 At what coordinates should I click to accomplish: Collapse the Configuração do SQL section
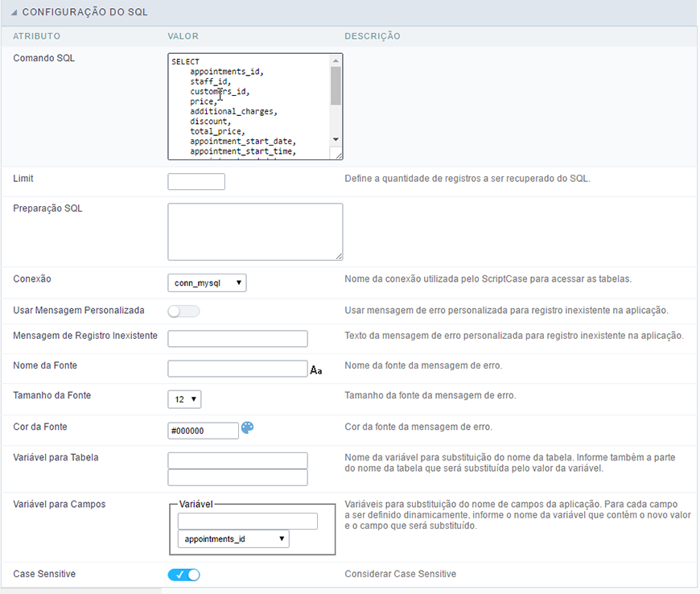(14, 13)
